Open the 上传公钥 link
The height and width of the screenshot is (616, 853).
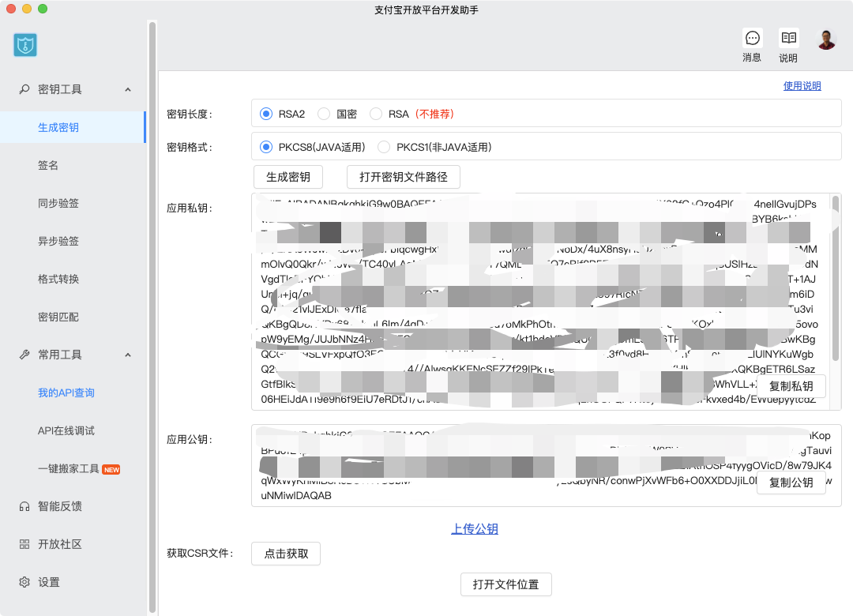coord(475,529)
